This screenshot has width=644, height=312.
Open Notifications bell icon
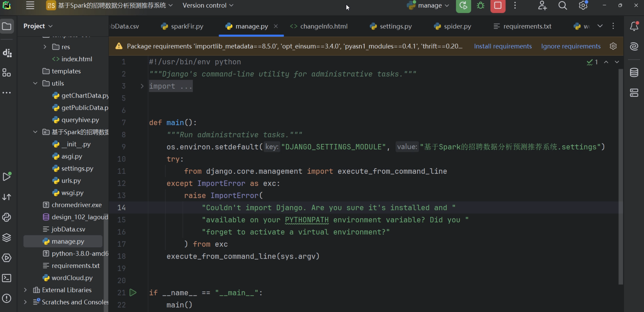(x=634, y=26)
